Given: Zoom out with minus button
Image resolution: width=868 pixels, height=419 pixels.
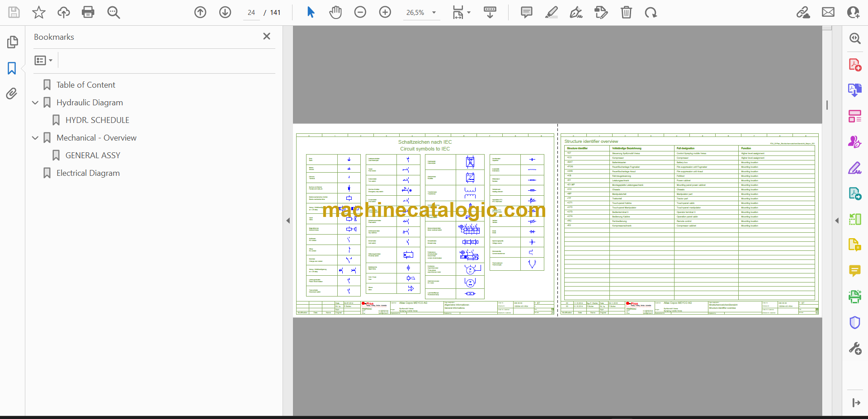Looking at the screenshot, I should (360, 12).
